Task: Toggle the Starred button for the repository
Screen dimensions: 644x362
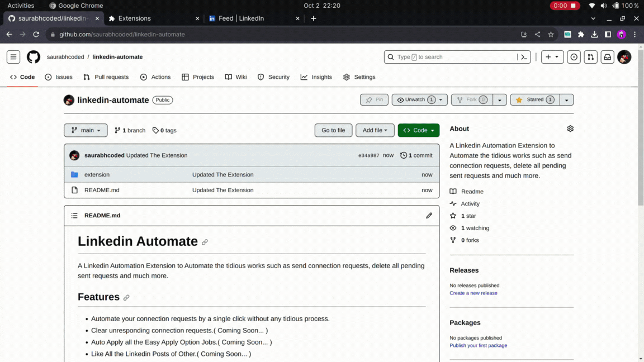Action: [x=535, y=100]
